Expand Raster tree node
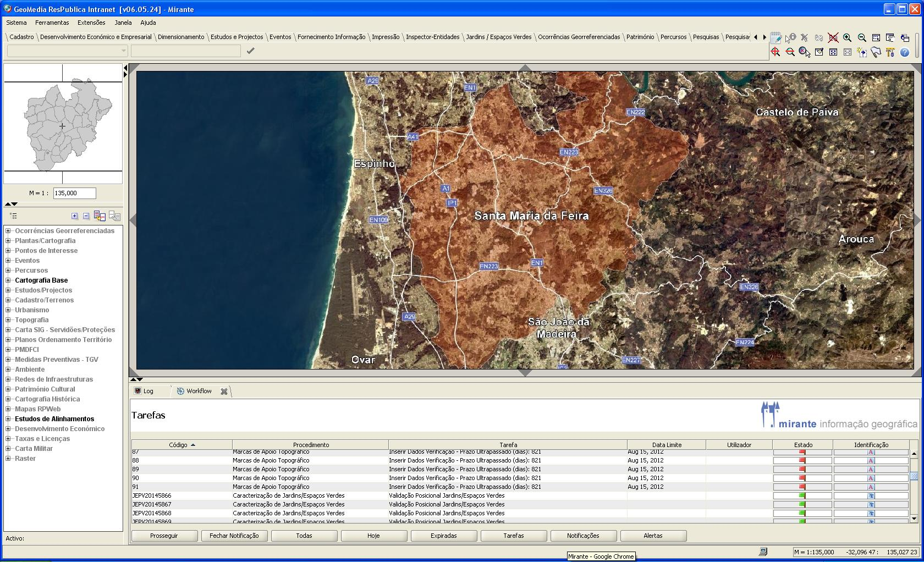Screen dimensions: 924x562 coord(8,459)
